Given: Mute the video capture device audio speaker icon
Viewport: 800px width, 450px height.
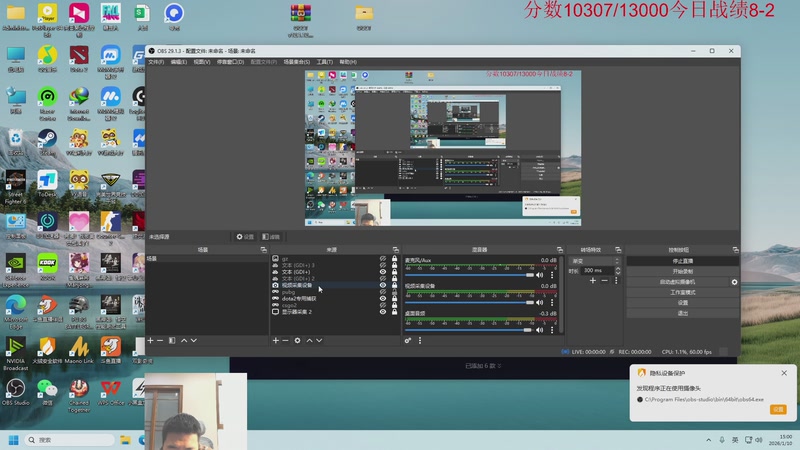Looking at the screenshot, I should pos(540,303).
